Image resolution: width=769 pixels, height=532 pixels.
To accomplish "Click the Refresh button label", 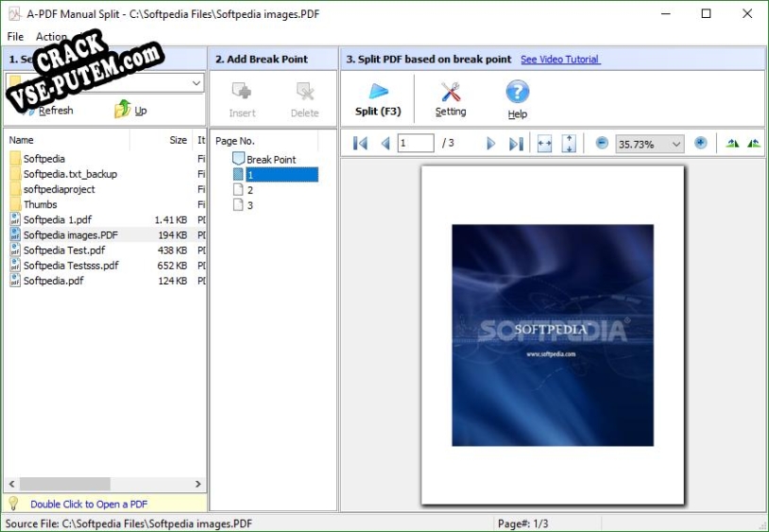I will point(56,111).
